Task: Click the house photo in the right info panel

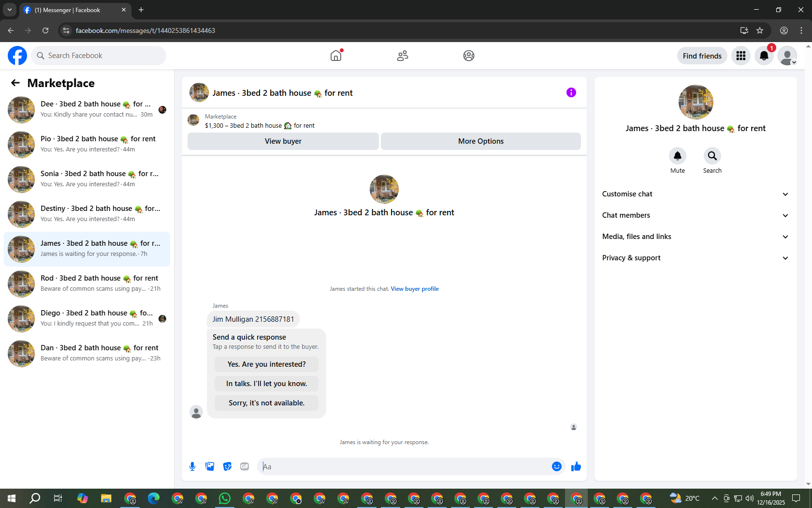Action: coord(696,102)
